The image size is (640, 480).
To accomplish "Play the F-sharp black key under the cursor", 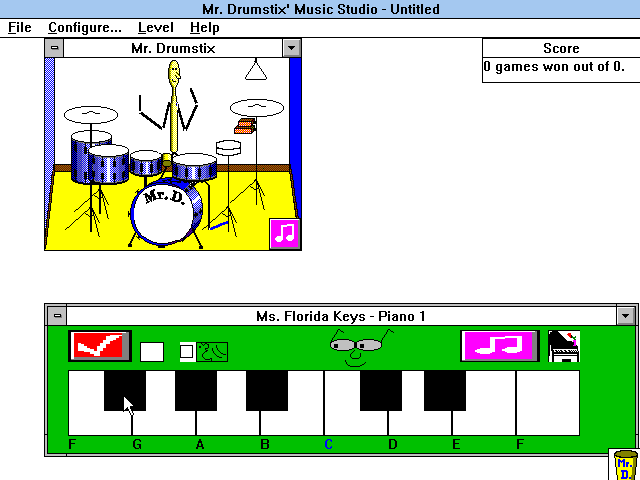I will [x=125, y=390].
